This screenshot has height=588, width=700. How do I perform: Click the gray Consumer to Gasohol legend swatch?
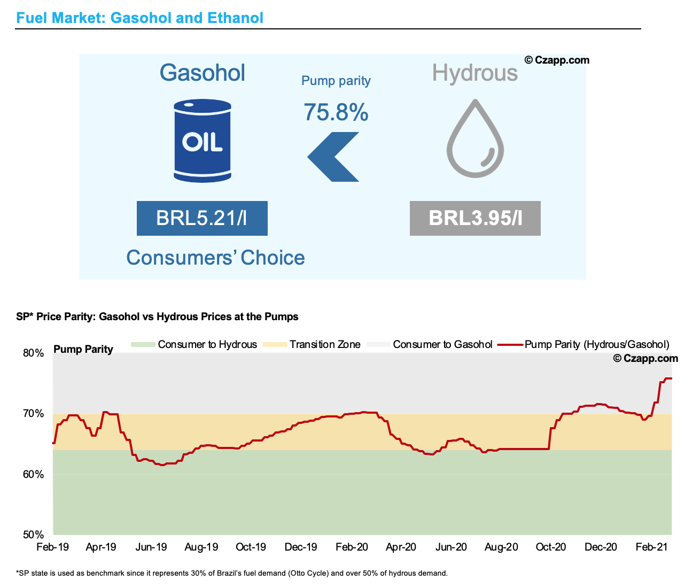pyautogui.click(x=378, y=345)
